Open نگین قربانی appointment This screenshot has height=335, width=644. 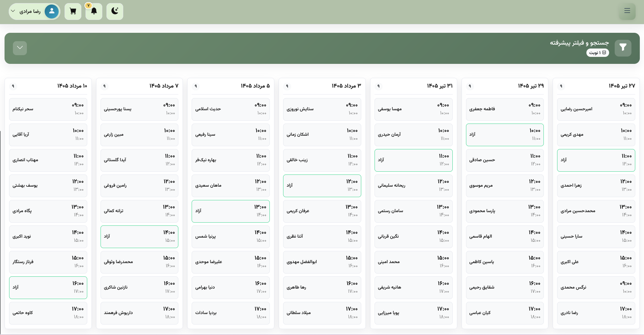[x=414, y=237]
